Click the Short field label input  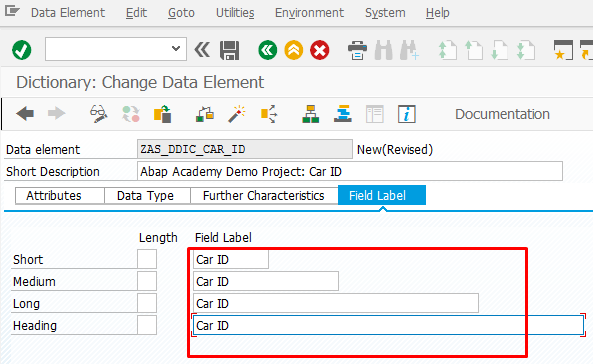[x=231, y=259]
